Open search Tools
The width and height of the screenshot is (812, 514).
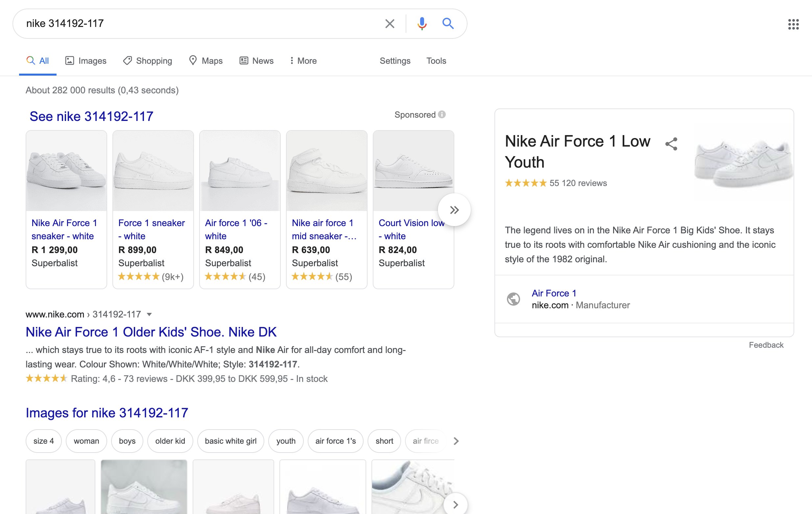pos(436,61)
